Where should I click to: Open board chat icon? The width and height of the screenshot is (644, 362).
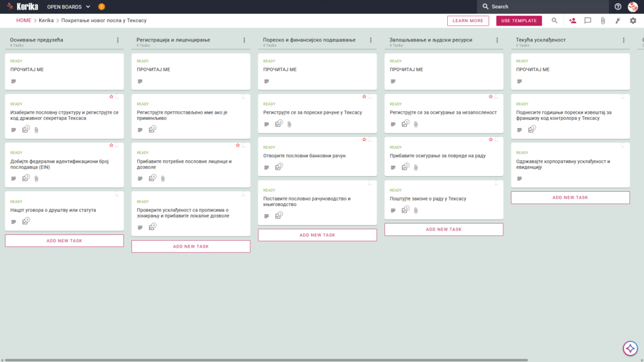pyautogui.click(x=588, y=21)
